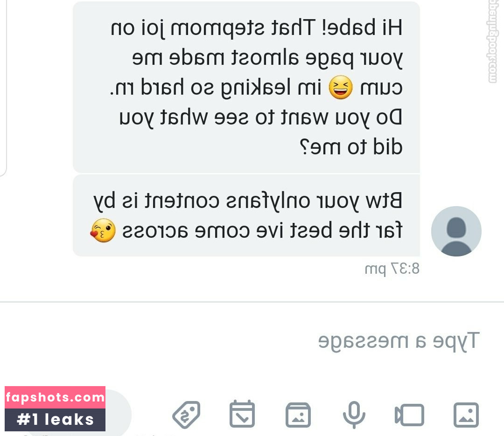
Task: Click the 8:37 pm timestamp
Action: 392,269
